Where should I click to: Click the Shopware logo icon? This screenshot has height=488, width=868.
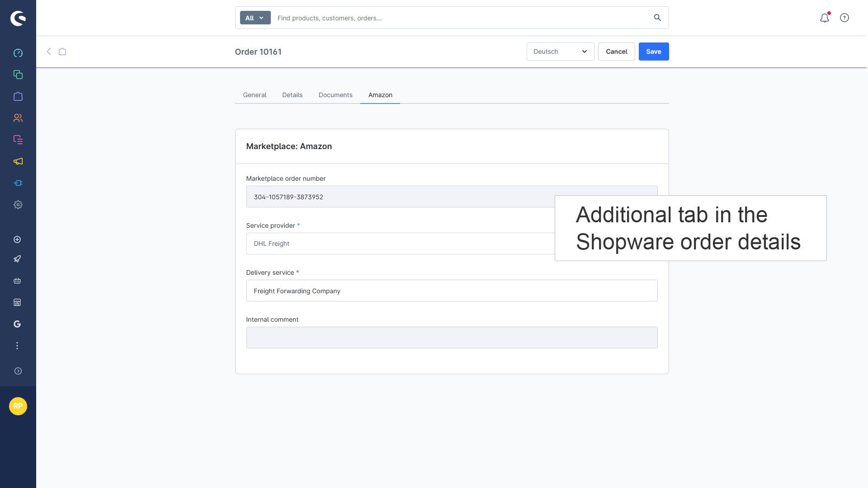(x=18, y=19)
